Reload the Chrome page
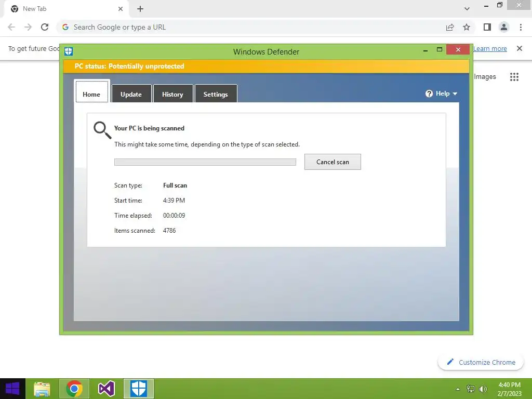 click(x=45, y=27)
